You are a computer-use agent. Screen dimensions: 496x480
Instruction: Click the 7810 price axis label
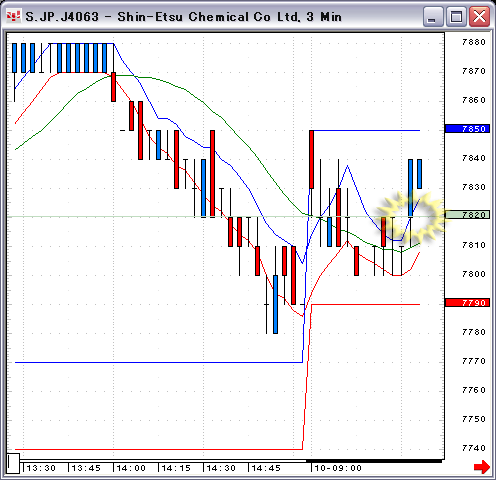point(474,245)
